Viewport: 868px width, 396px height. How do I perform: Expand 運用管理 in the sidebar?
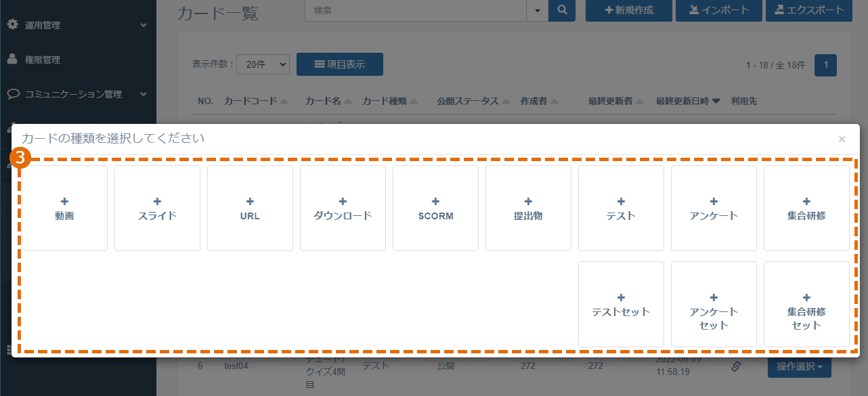tap(78, 25)
